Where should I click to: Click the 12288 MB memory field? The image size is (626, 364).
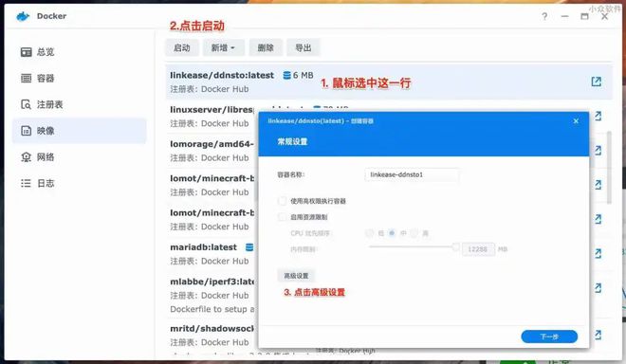click(x=478, y=249)
